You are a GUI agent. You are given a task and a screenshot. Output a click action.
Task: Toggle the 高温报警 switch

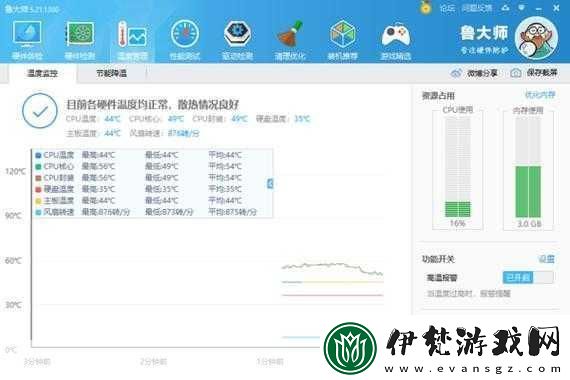pos(528,277)
